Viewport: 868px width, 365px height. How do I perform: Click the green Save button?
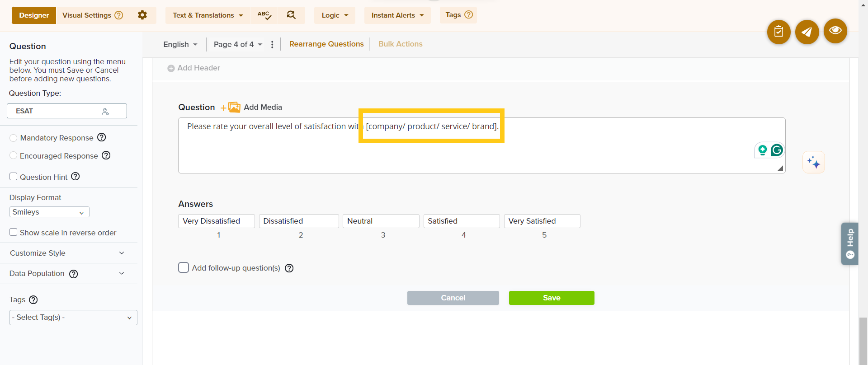552,298
